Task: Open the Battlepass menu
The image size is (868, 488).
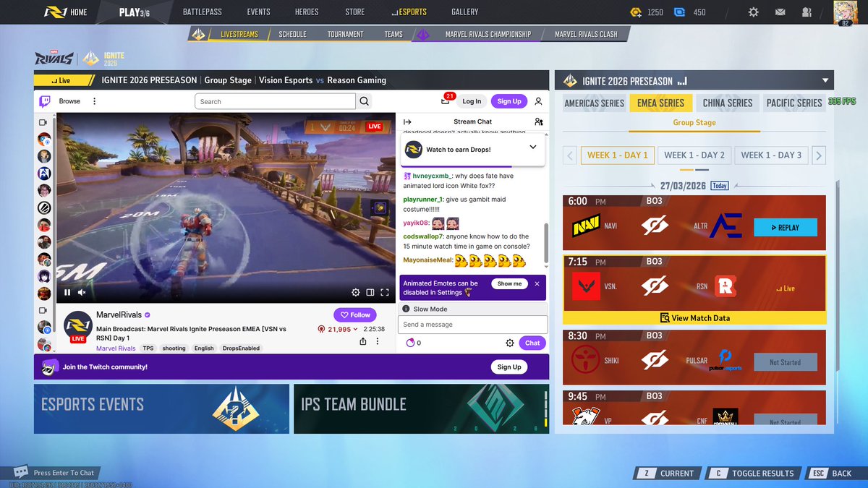Action: pyautogui.click(x=203, y=12)
